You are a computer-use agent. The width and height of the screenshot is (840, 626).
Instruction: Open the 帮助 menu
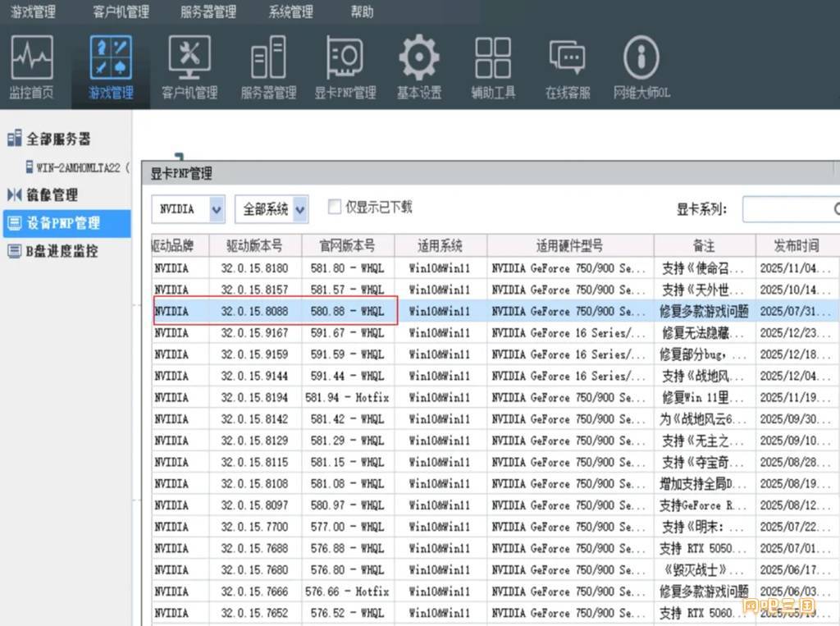pos(362,12)
